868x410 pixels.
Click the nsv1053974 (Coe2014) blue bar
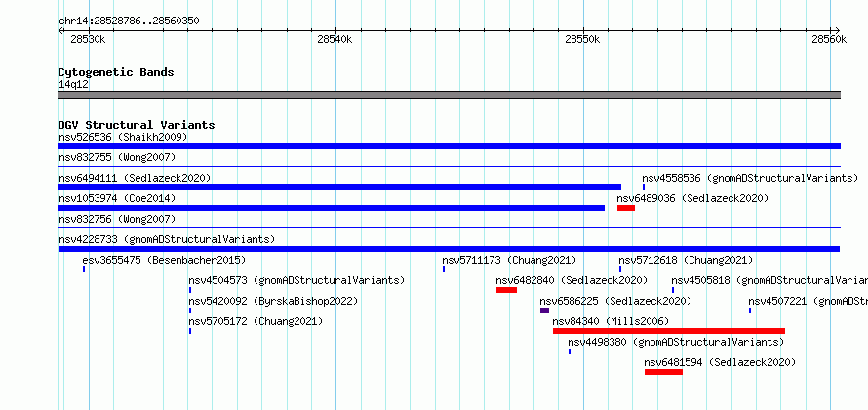331,208
